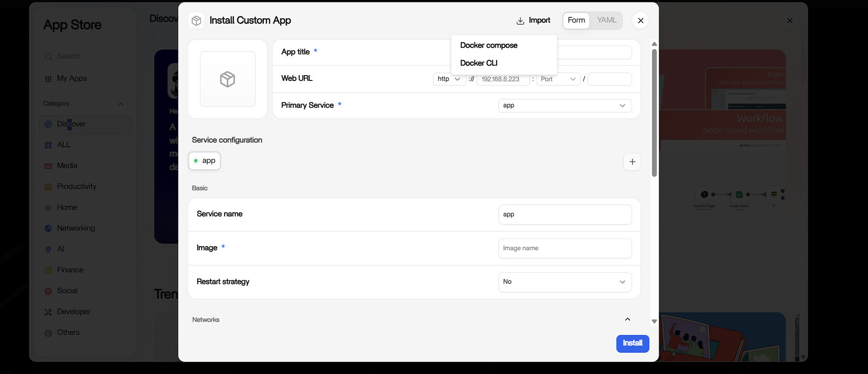This screenshot has width=868, height=374.
Task: Click the dialog vertical scrollbar thumb
Action: point(654,113)
